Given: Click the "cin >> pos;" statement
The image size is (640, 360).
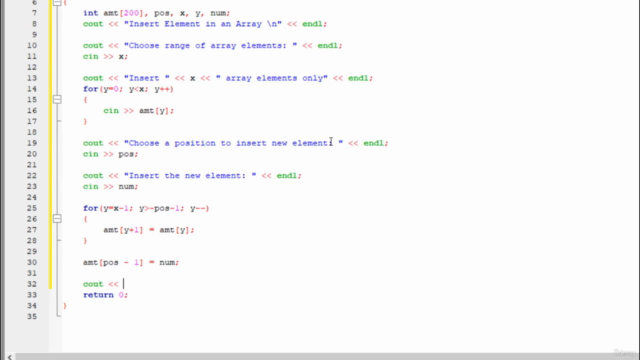Looking at the screenshot, I should 111,154.
